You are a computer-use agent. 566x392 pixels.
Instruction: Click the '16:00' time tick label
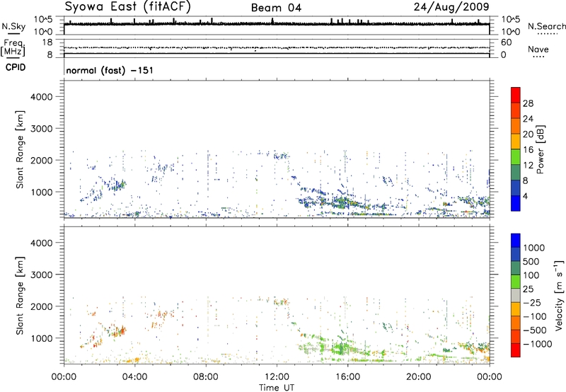347,377
